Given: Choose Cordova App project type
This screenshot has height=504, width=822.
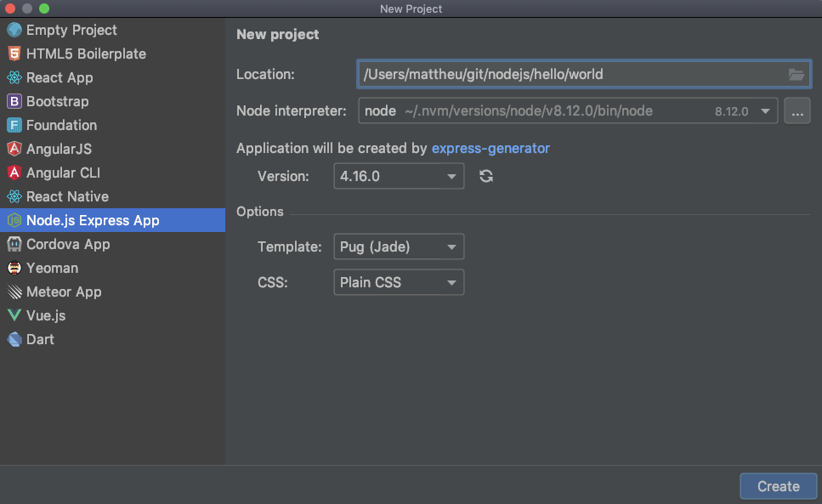Looking at the screenshot, I should [113, 244].
